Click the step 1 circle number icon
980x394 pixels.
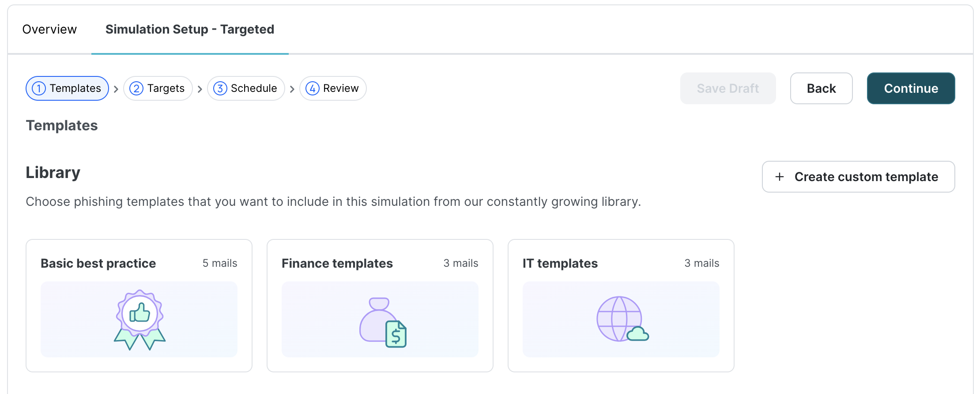point(39,88)
